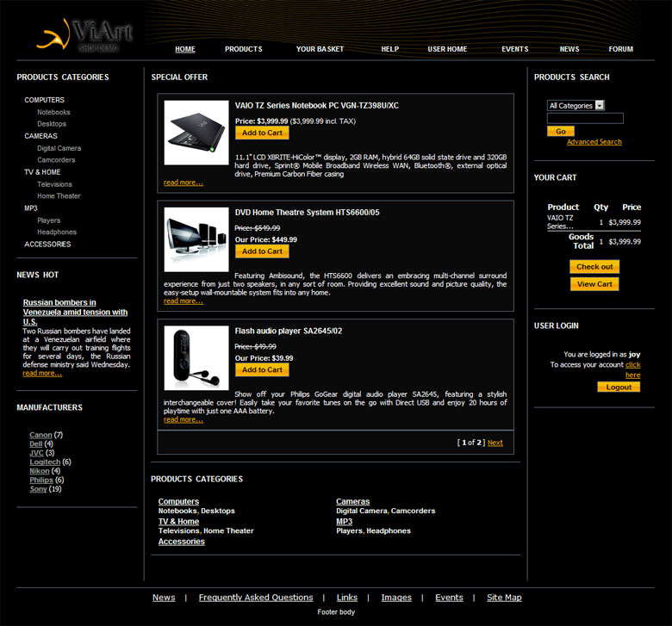Open Russian bombers news headline
Screen dimensions: 672x626
[75, 312]
